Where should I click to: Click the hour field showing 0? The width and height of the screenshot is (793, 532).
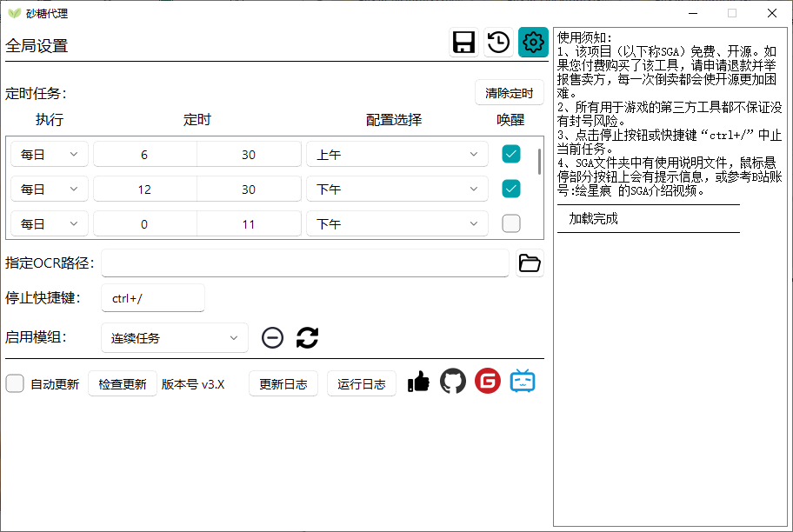tap(144, 223)
